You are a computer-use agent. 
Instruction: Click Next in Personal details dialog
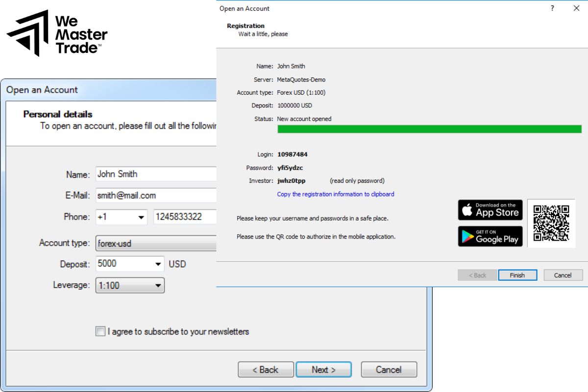(x=323, y=369)
